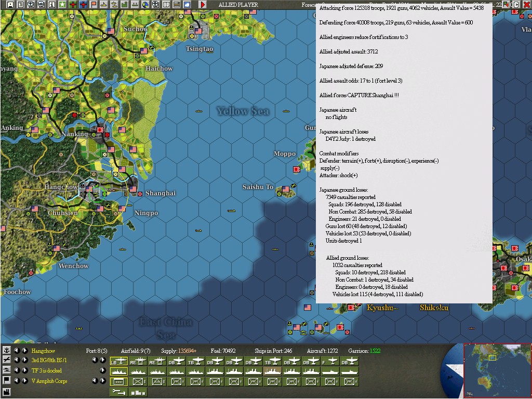Click the world minimap thumbnail

pos(497,370)
